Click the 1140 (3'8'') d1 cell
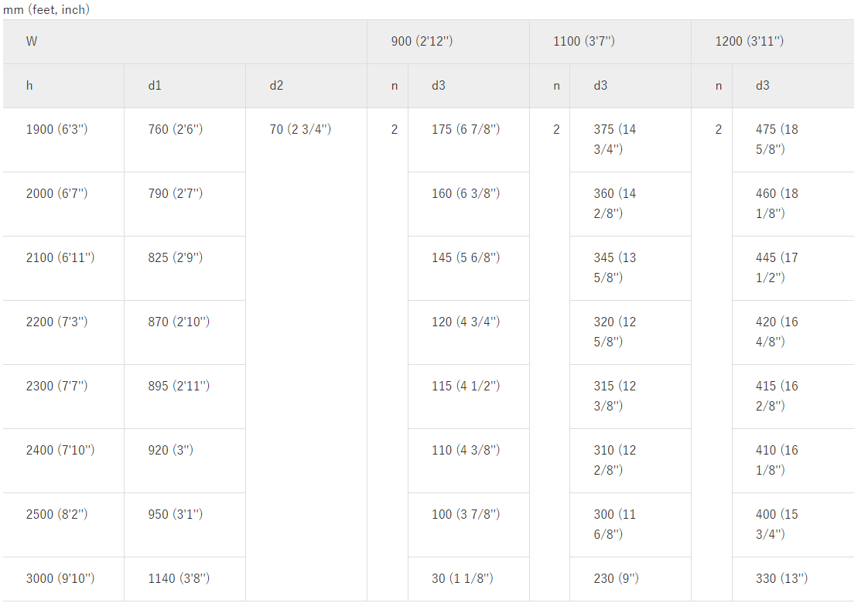The width and height of the screenshot is (868, 603). [179, 579]
